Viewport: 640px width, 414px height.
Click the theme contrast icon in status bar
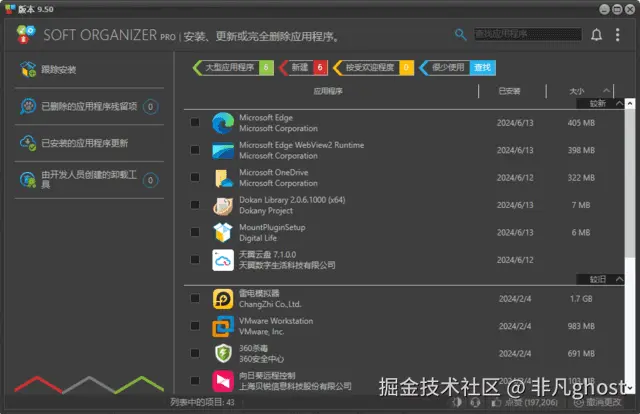[457, 403]
